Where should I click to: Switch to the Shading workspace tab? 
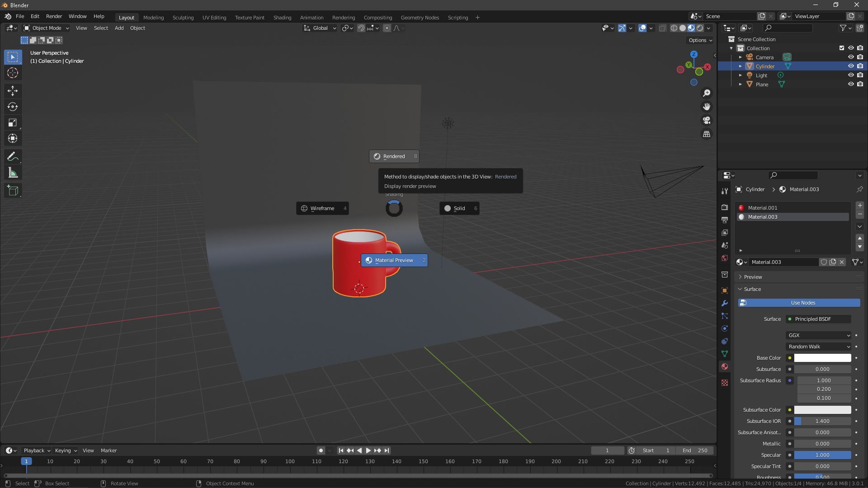pos(282,18)
